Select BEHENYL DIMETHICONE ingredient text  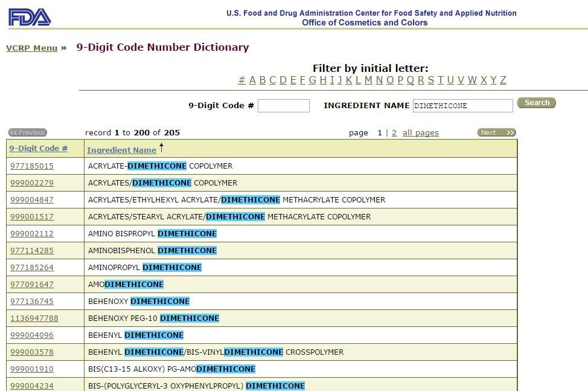136,335
